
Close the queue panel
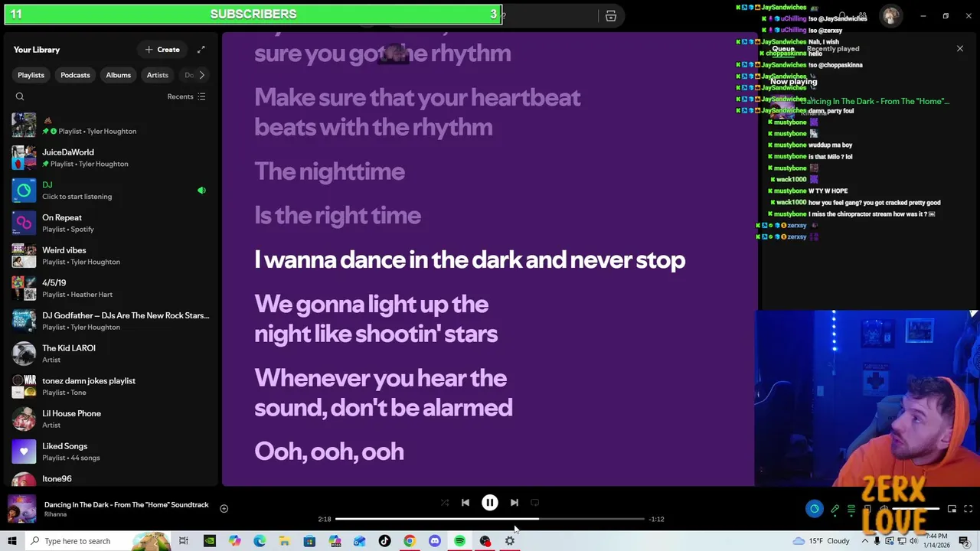click(x=960, y=49)
